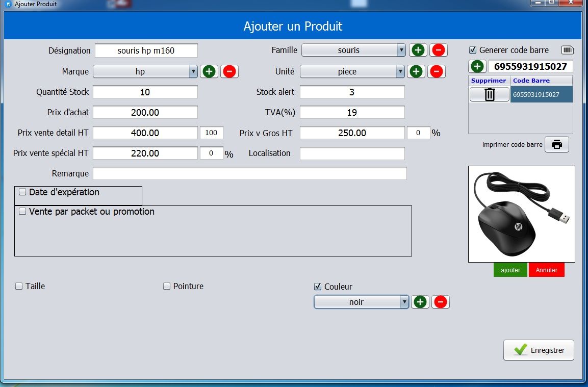588x387 pixels.
Task: Tick the Taille checkbox
Action: 19,286
